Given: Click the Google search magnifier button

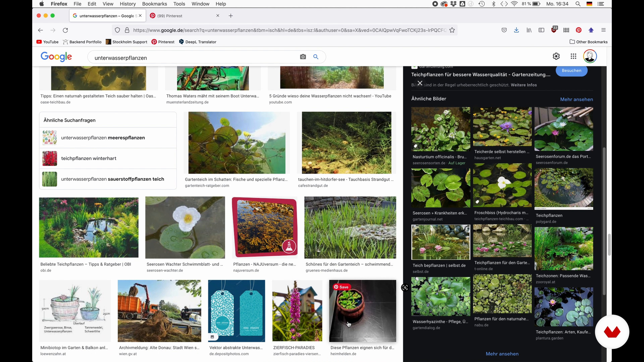Looking at the screenshot, I should (316, 57).
